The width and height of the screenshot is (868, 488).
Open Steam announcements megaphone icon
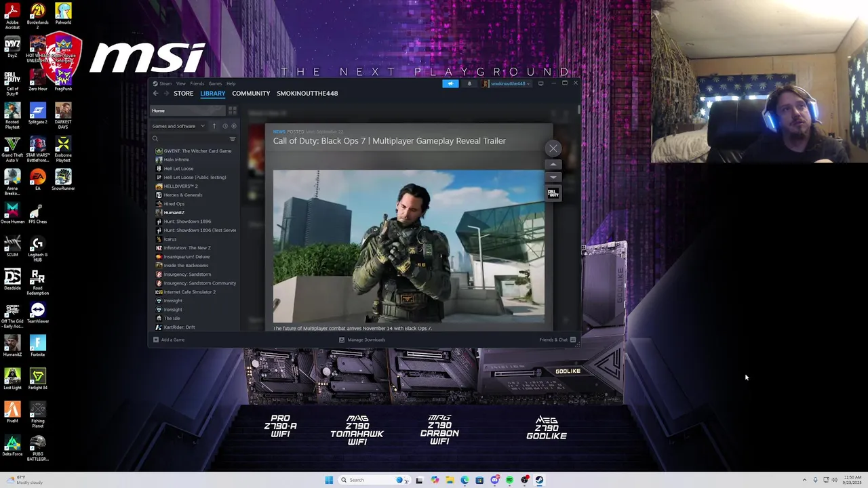click(x=450, y=83)
